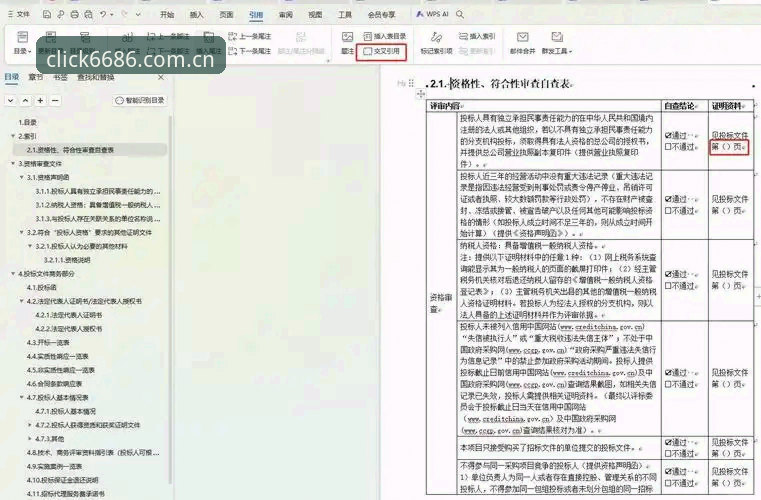This screenshot has width=761, height=500.
Task: Open the Undo history dropdown arrow
Action: (x=112, y=15)
